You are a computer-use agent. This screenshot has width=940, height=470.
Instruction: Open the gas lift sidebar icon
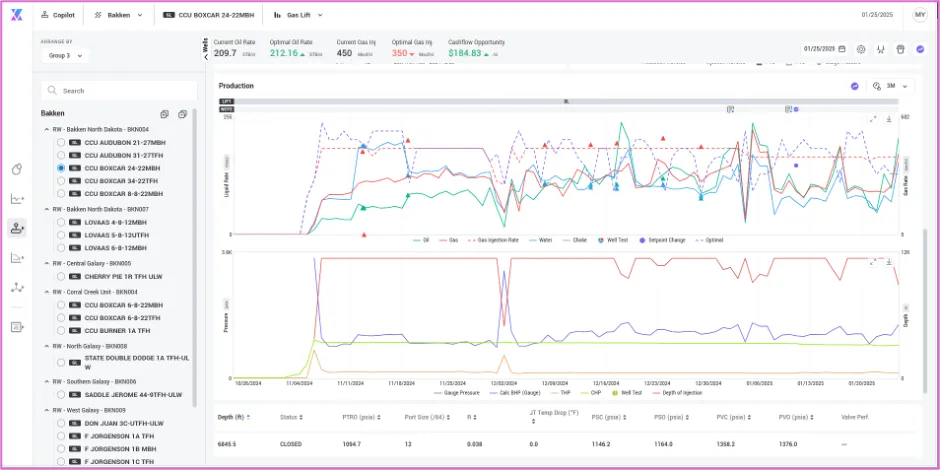[x=17, y=228]
